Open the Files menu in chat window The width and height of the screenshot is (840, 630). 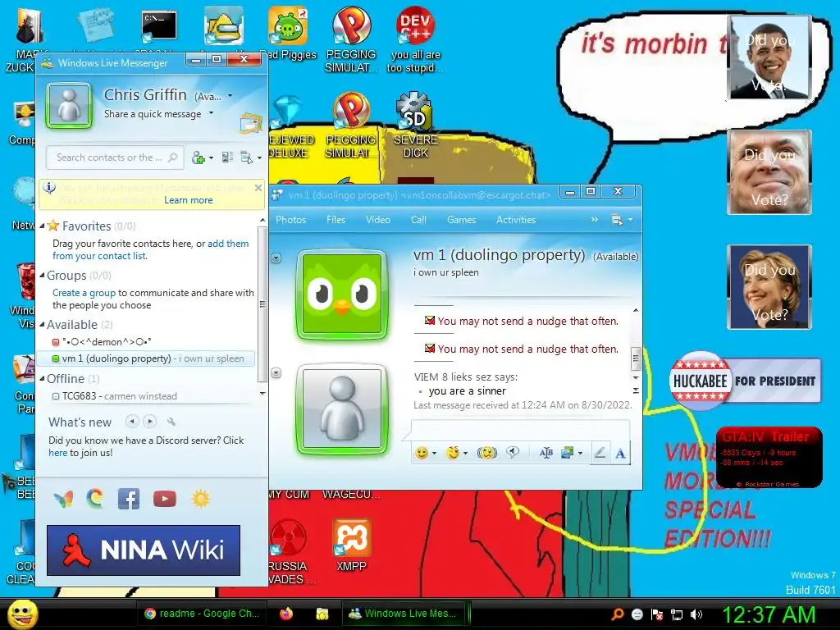(x=336, y=220)
